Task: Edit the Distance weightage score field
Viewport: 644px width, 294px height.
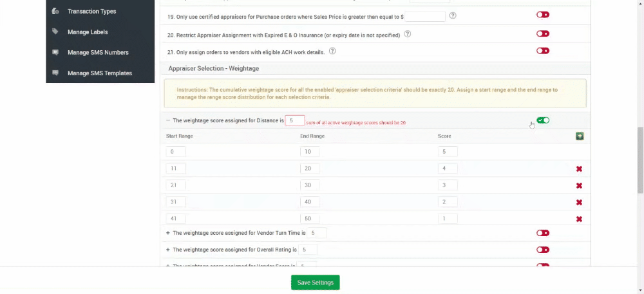Action: [x=295, y=120]
